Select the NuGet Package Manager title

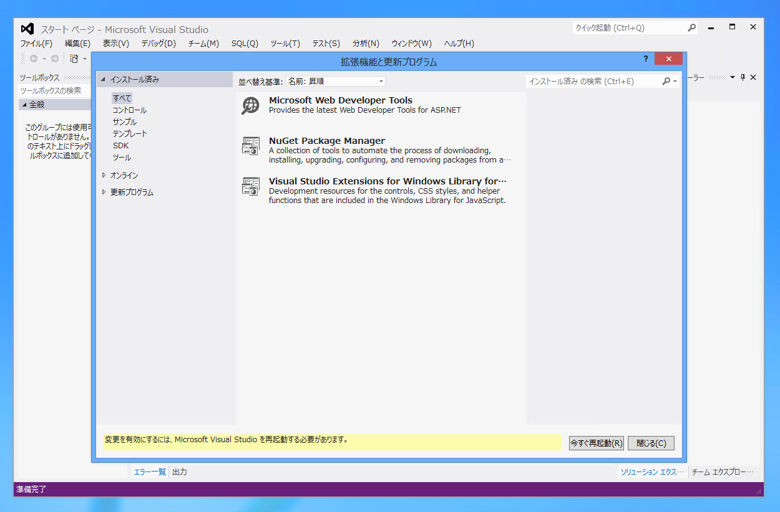(x=327, y=141)
